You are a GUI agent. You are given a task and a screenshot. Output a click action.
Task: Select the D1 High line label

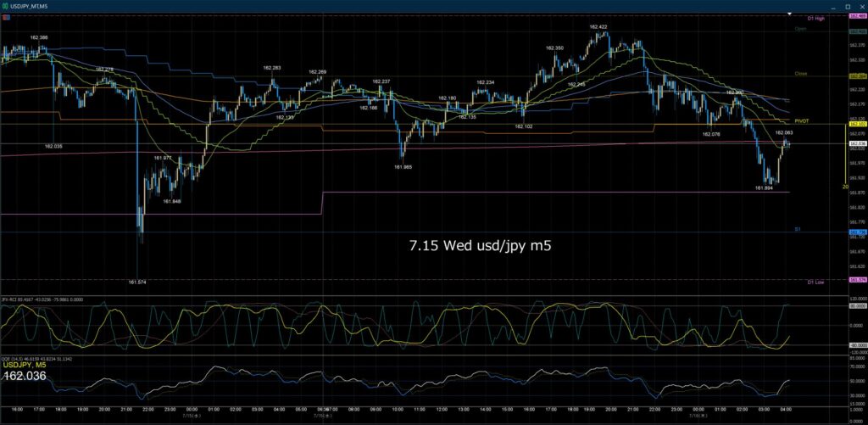point(816,19)
